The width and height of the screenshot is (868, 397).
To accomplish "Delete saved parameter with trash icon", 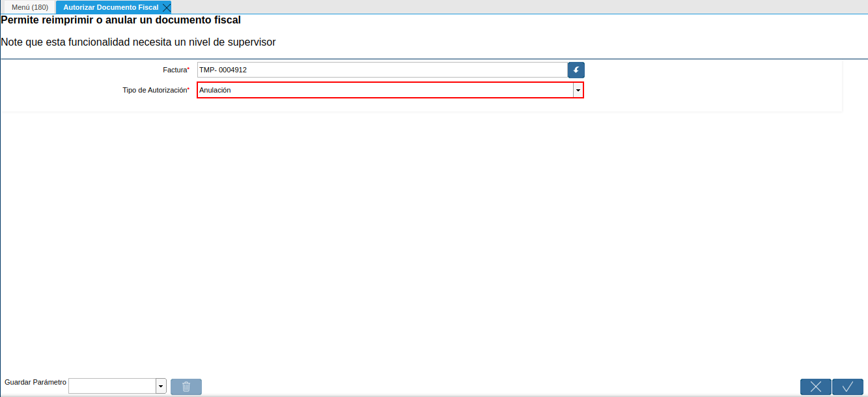I will tap(186, 387).
